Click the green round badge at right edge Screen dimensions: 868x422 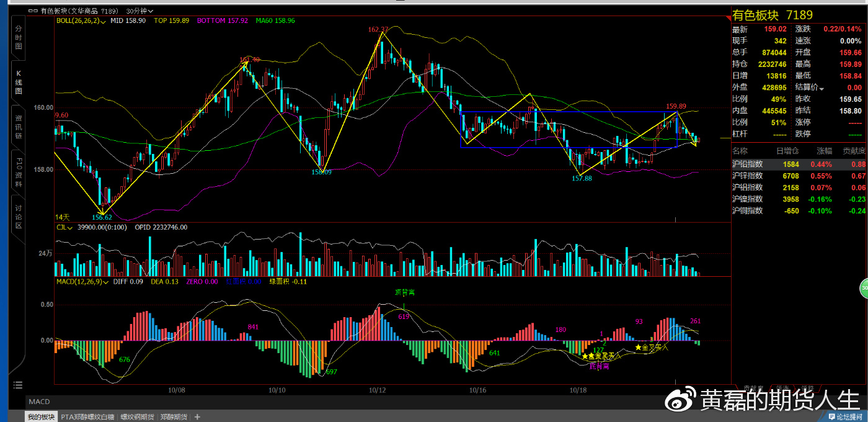click(x=864, y=288)
